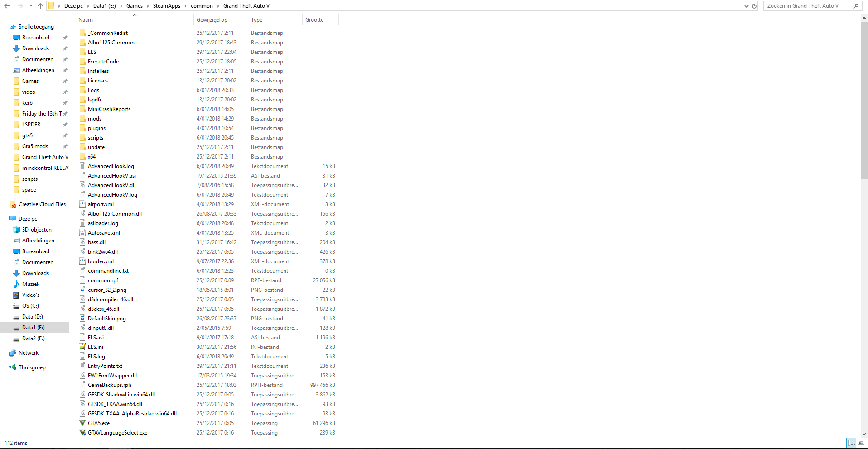Select the common.rpf file icon
Viewport: 868px width, 449px height.
click(82, 280)
